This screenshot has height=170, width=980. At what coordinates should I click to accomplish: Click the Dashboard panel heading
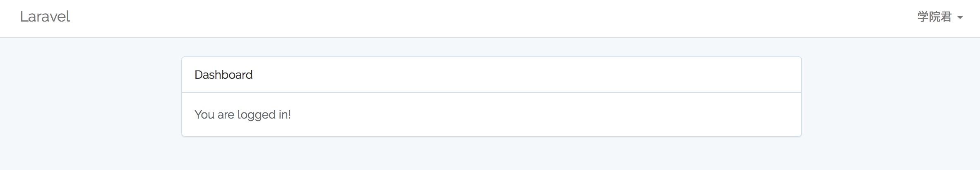[x=223, y=75]
